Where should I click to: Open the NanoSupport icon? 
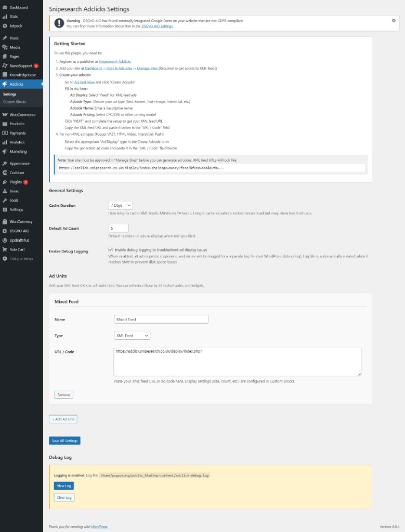pyautogui.click(x=5, y=65)
